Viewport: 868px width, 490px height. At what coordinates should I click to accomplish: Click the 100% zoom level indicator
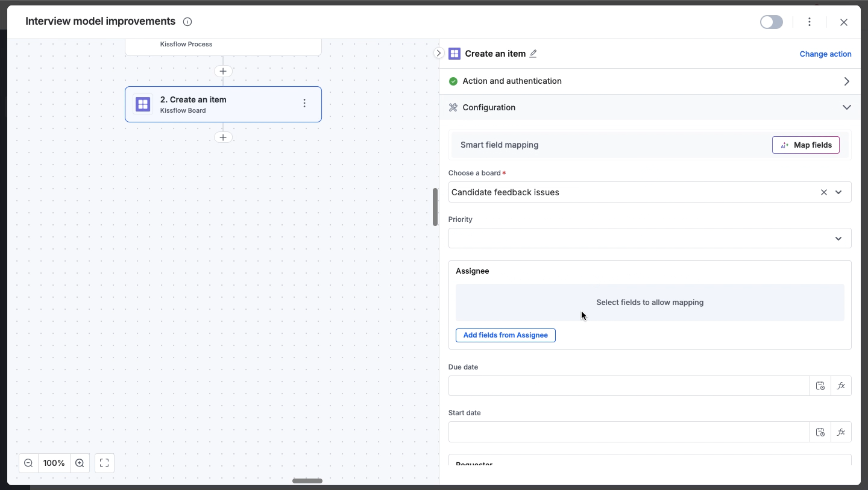tap(54, 463)
